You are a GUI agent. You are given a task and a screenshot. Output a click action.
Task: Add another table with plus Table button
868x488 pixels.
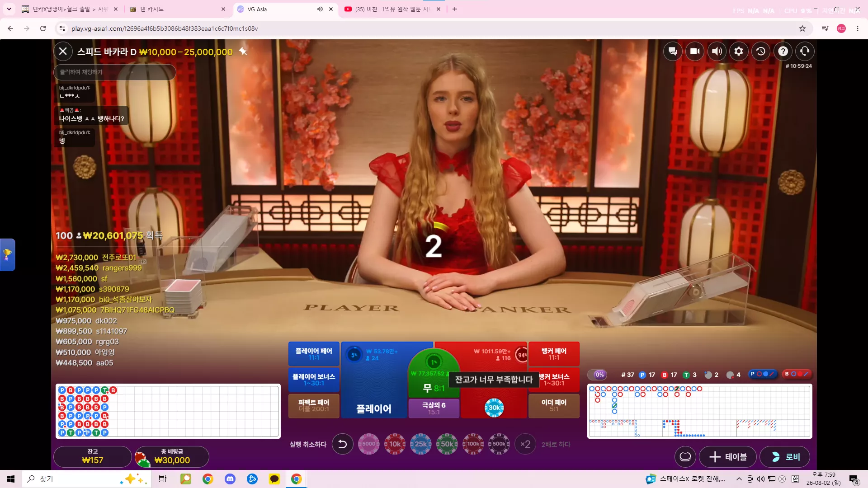pos(728,457)
